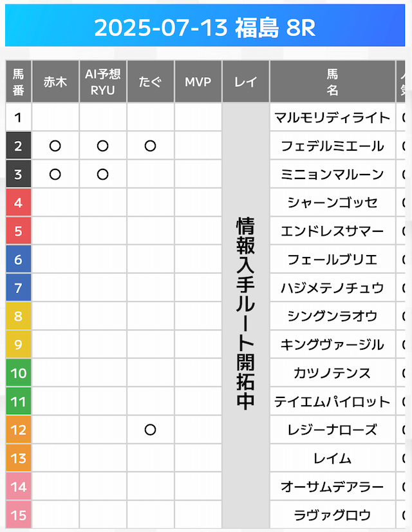Select blue horse number 6 cell
The image size is (412, 532).
[19, 260]
